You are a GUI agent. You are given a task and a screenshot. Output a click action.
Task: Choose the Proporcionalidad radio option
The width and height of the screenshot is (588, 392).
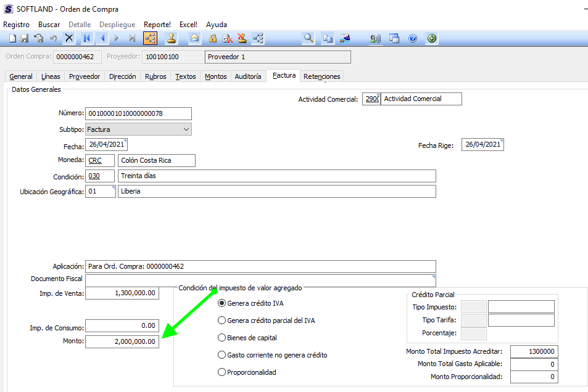click(x=222, y=372)
